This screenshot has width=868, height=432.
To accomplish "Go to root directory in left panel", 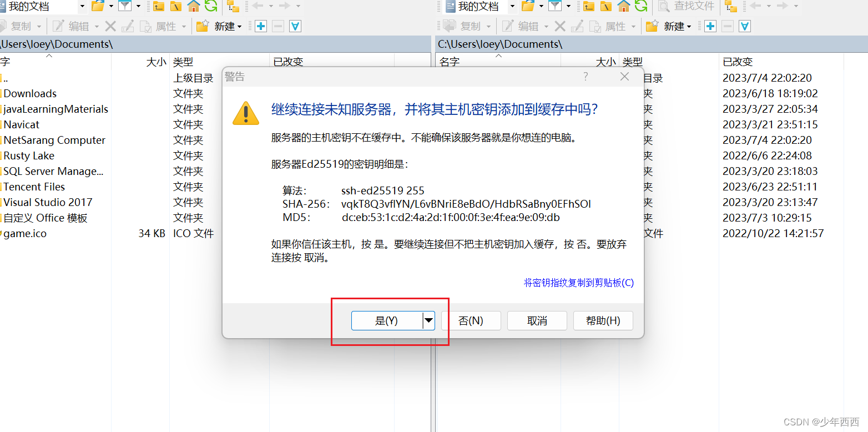I will pyautogui.click(x=176, y=6).
